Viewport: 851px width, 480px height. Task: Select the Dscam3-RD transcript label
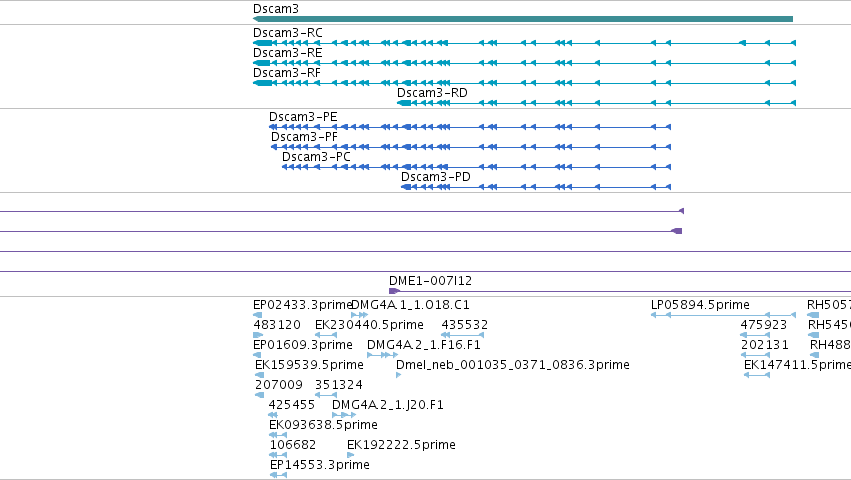click(432, 93)
